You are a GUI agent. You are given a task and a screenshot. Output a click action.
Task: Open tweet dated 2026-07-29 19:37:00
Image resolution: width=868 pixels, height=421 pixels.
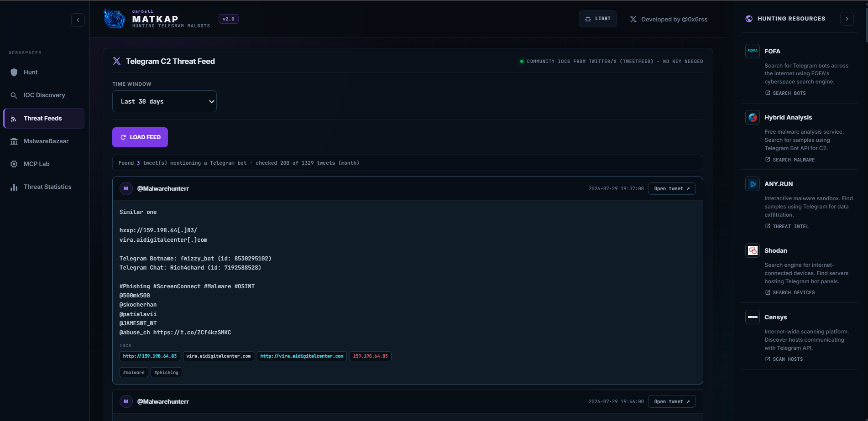tap(672, 189)
